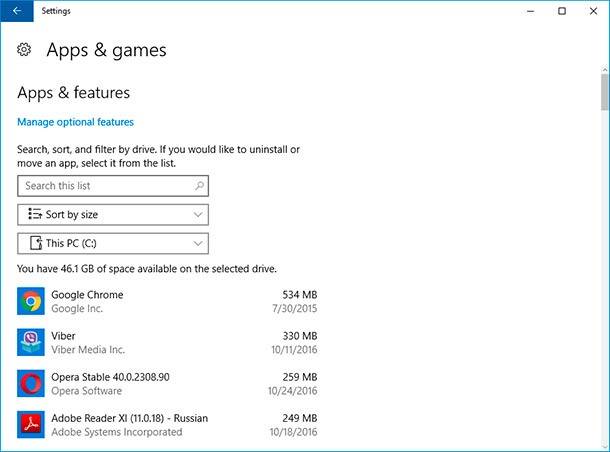This screenshot has height=452, width=610.
Task: Open the Sort by size dropdown
Action: pos(113,215)
